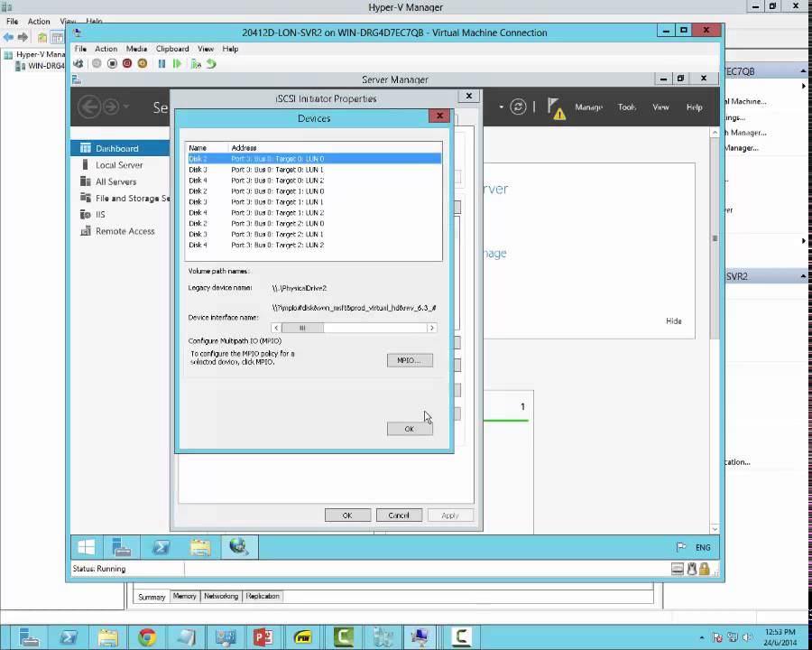Open the Action menu in Hyper-V Manager
Viewport: 812px width, 650px height.
pyautogui.click(x=39, y=22)
